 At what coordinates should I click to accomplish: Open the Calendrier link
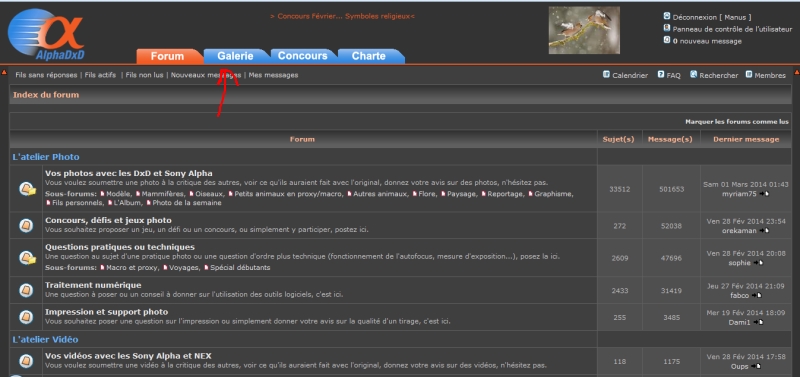(x=630, y=76)
